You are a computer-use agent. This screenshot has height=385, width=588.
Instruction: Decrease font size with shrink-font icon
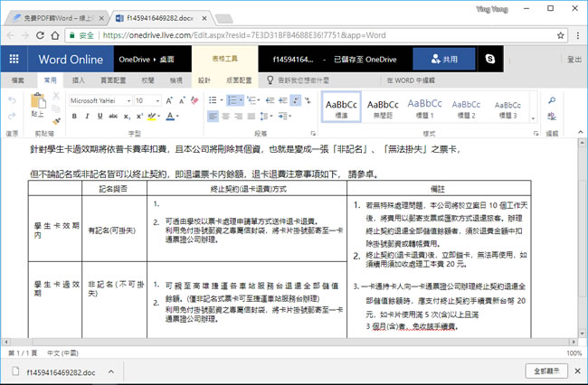point(182,100)
